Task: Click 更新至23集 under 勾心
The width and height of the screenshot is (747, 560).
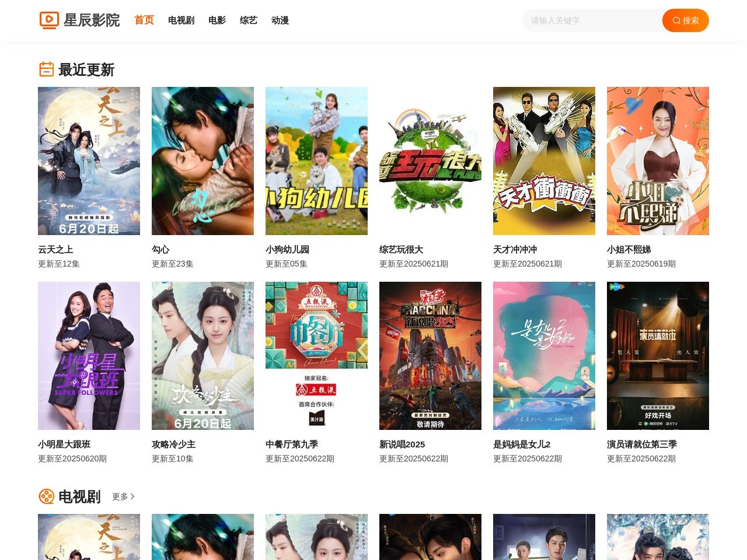Action: point(173,264)
